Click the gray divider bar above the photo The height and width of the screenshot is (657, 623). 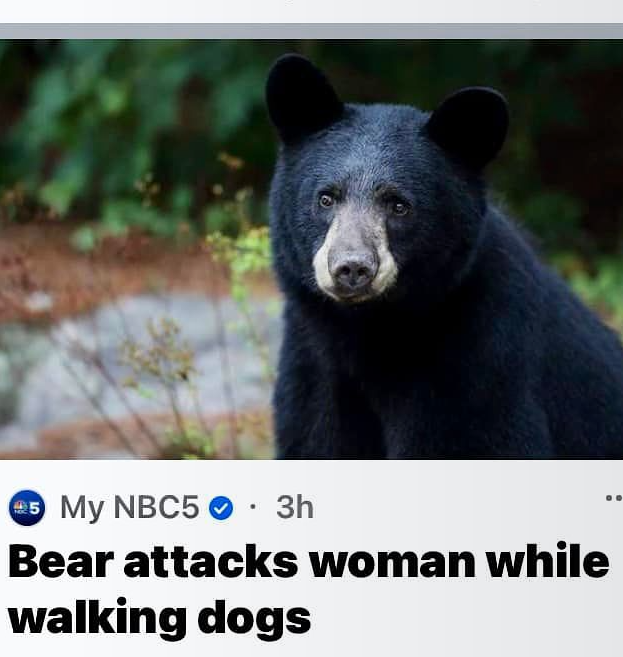tap(311, 31)
